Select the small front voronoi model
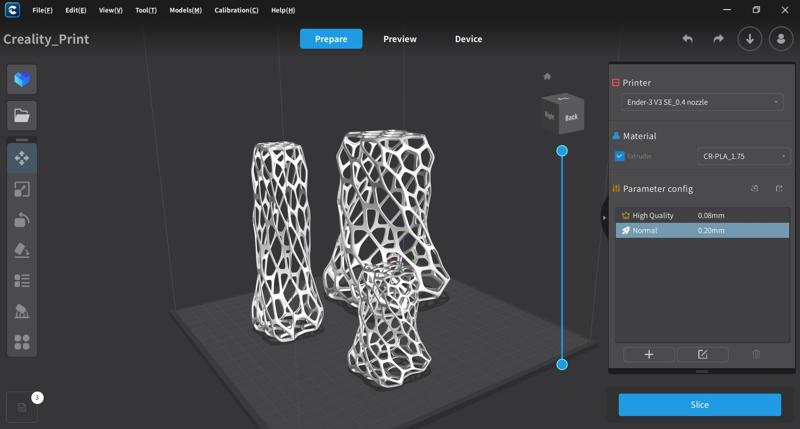The image size is (800, 429). [389, 326]
